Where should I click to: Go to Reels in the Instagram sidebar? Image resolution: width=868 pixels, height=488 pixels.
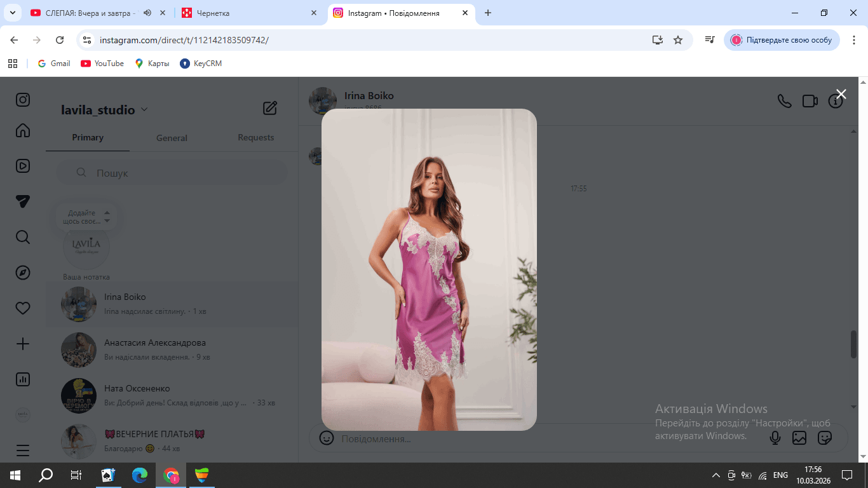(x=23, y=166)
